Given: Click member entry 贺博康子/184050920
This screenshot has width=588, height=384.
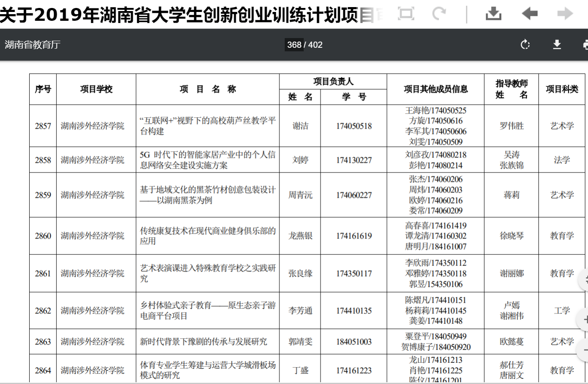Looking at the screenshot, I should click(x=435, y=347).
